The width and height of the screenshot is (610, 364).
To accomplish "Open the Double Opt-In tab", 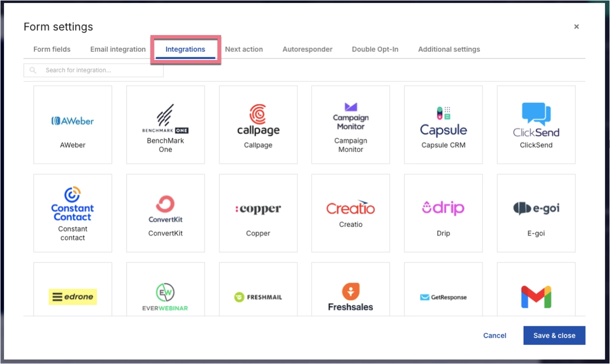I will [375, 49].
